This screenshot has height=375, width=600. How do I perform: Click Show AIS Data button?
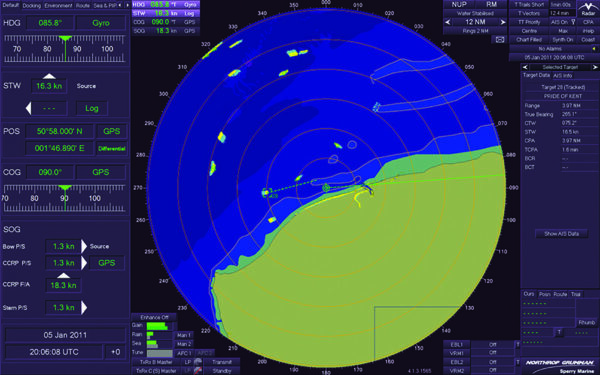561,233
